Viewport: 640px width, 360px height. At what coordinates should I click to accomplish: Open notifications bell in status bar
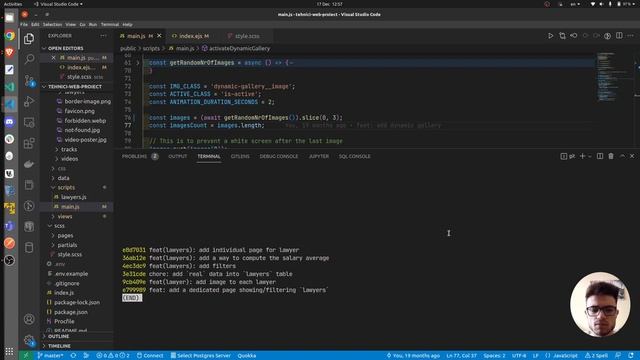pos(631,356)
